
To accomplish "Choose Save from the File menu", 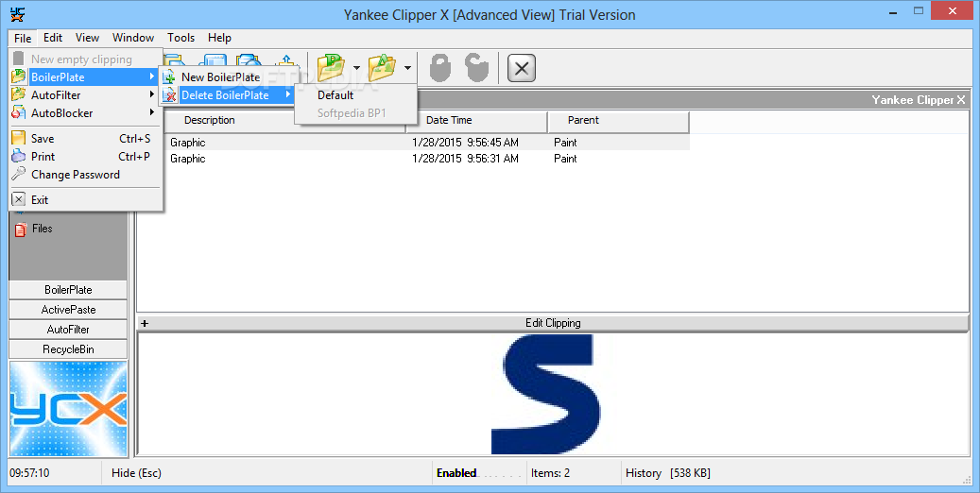I will (86, 139).
